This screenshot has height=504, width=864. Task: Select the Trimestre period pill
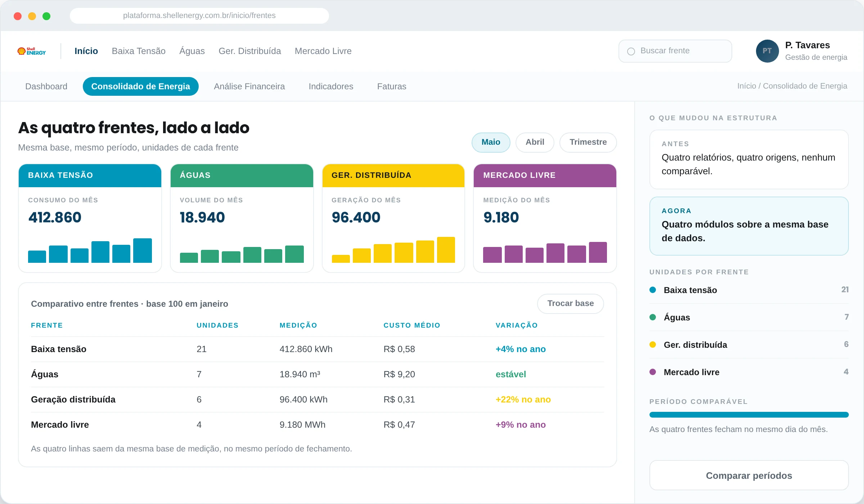(x=588, y=142)
